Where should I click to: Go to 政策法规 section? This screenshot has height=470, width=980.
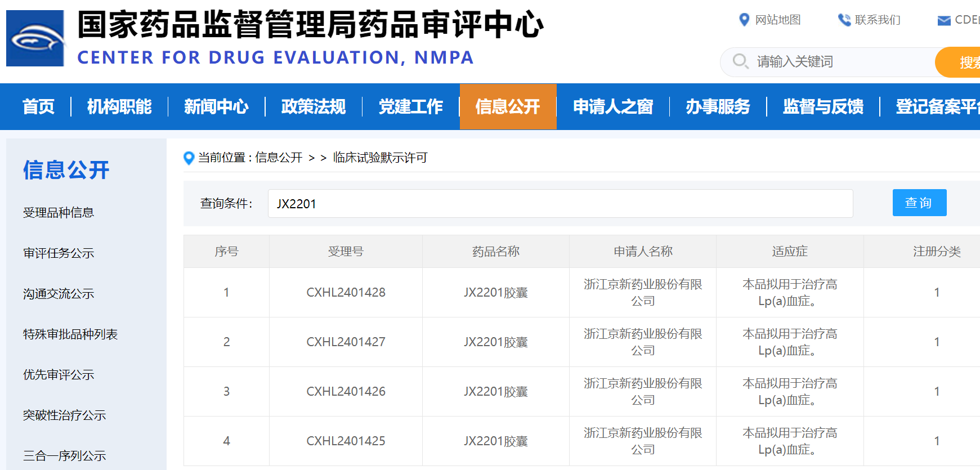(314, 106)
